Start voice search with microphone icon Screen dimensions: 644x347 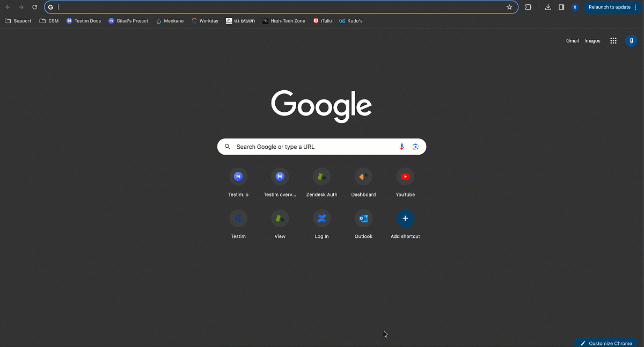pyautogui.click(x=401, y=147)
